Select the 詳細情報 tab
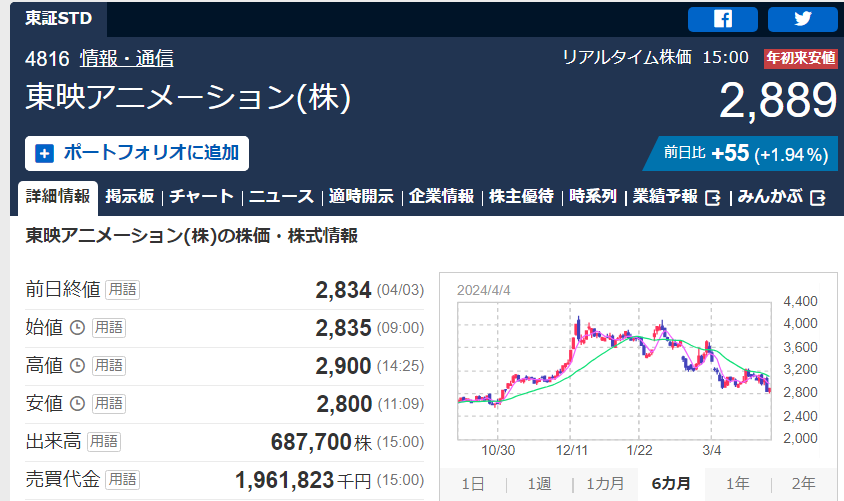This screenshot has width=844, height=501. click(58, 196)
